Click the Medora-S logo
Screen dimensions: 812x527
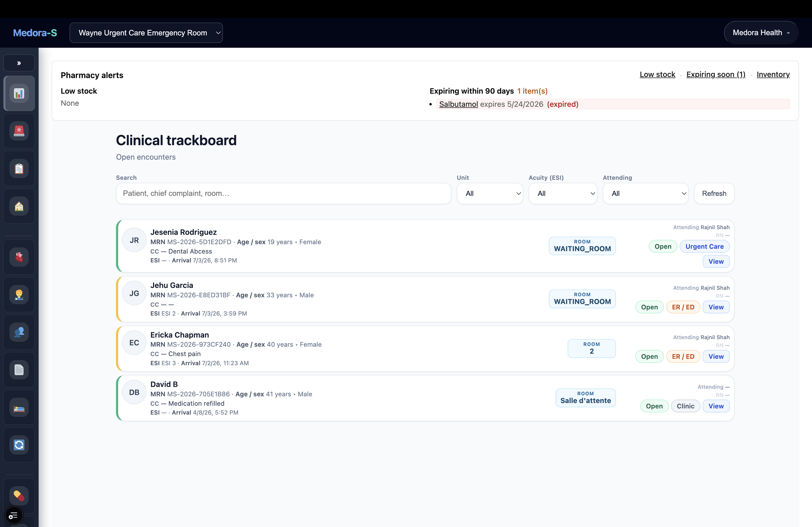(x=35, y=33)
